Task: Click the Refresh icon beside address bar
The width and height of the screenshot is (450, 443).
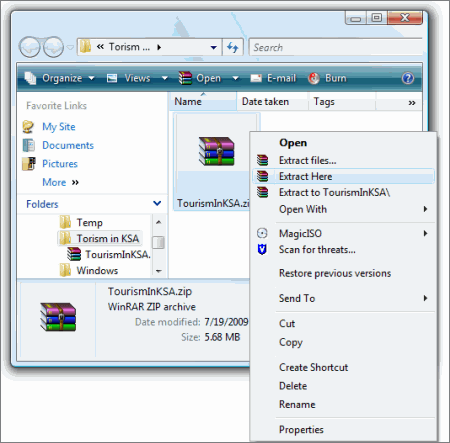Action: (233, 47)
